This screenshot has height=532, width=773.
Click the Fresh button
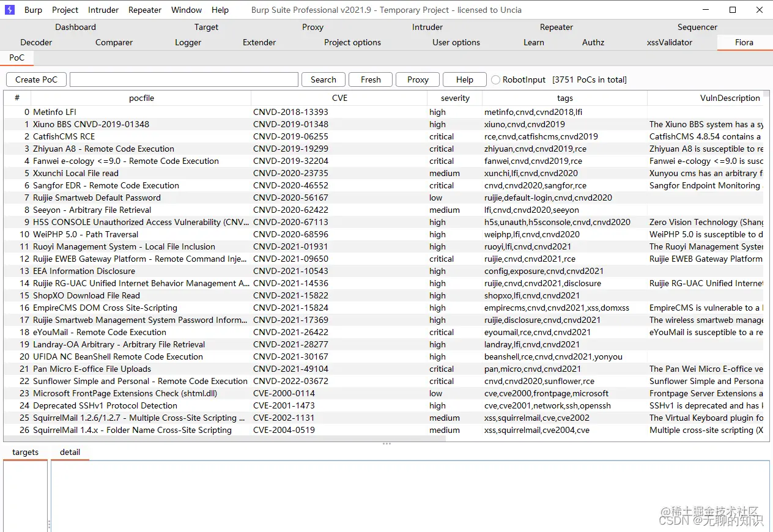(371, 79)
